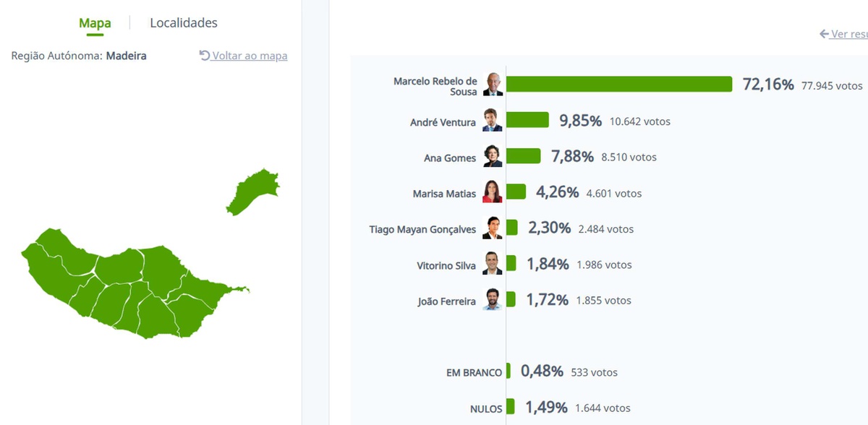Click the main Madeira island map
Screen dimensions: 868x425
click(x=130, y=289)
